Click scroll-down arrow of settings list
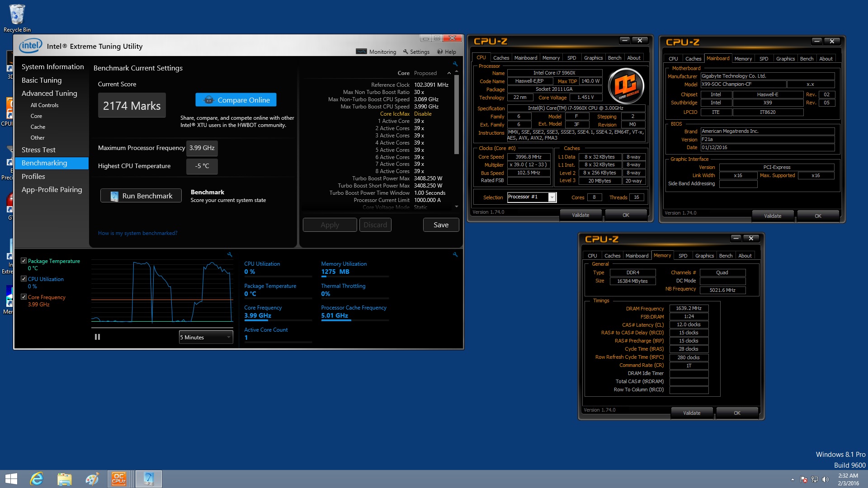Screen dimensions: 868x488 click(457, 206)
